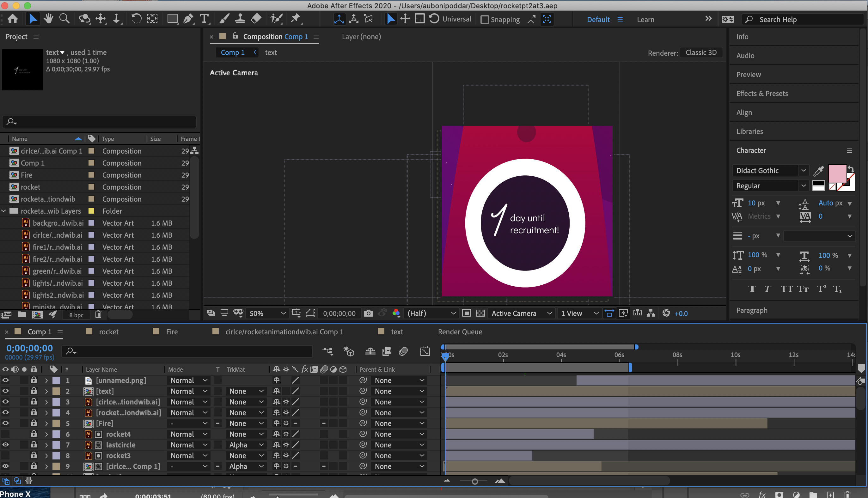The height and width of the screenshot is (498, 868).
Task: Select the Brush tool
Action: [x=224, y=19]
